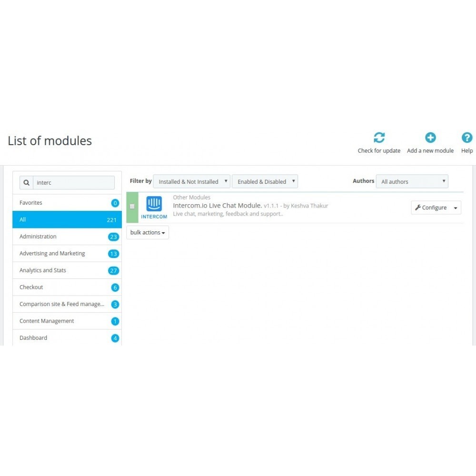The height and width of the screenshot is (476, 476).
Task: Click the 23 badge on Administration
Action: pos(114,237)
